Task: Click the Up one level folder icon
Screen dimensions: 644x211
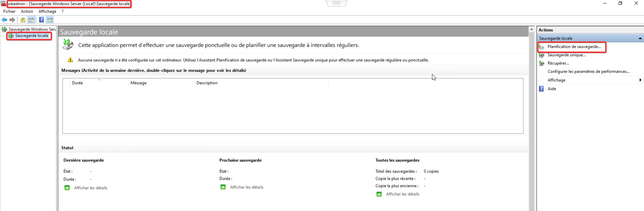Action: (23, 20)
